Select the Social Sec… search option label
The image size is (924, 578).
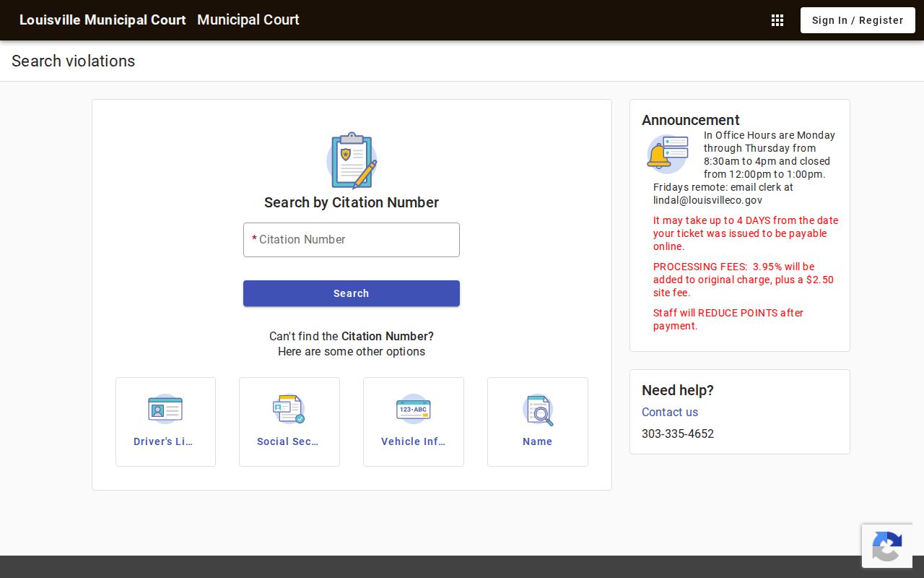(x=289, y=441)
